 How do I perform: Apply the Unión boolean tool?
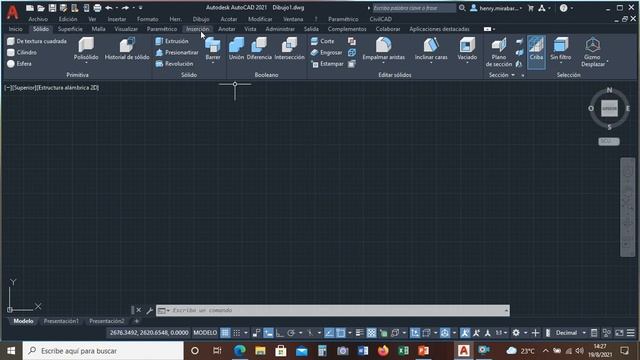coord(236,49)
